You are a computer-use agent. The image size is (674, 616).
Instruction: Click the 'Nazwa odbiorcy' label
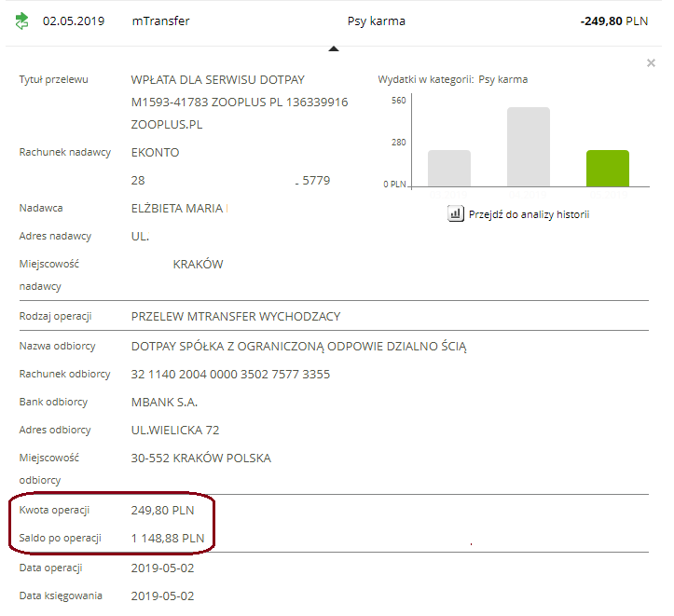click(x=57, y=346)
